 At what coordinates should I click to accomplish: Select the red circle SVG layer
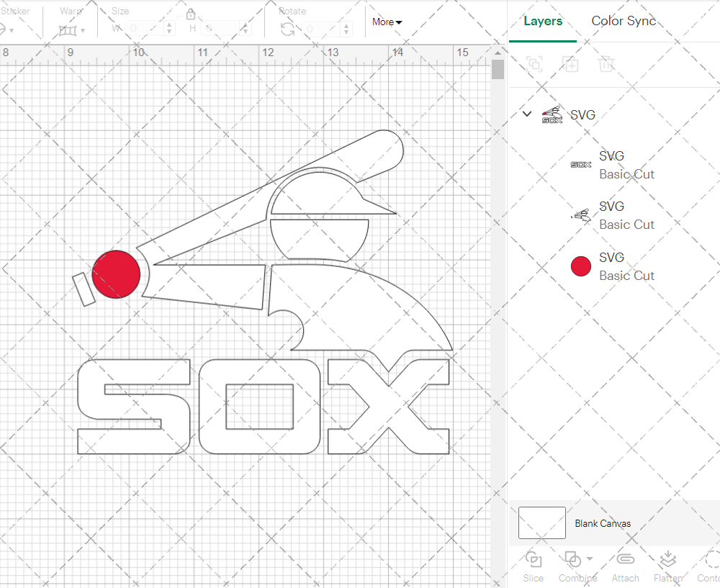pyautogui.click(x=614, y=266)
